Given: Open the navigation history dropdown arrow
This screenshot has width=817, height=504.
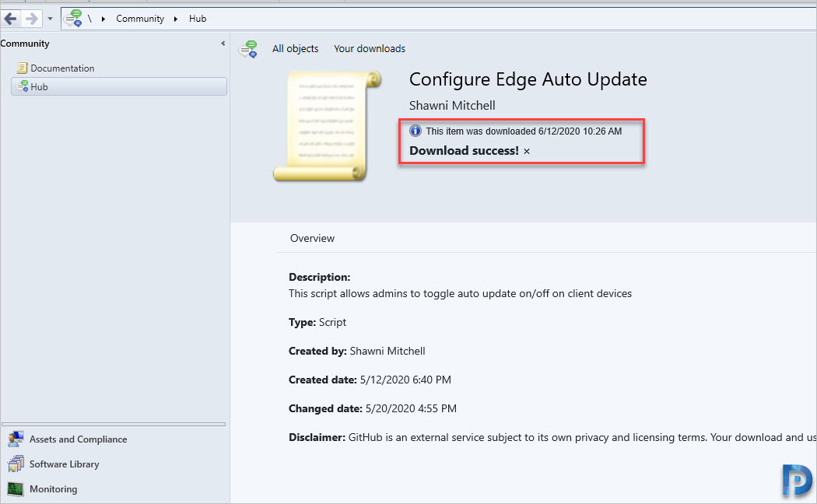Looking at the screenshot, I should pyautogui.click(x=50, y=19).
